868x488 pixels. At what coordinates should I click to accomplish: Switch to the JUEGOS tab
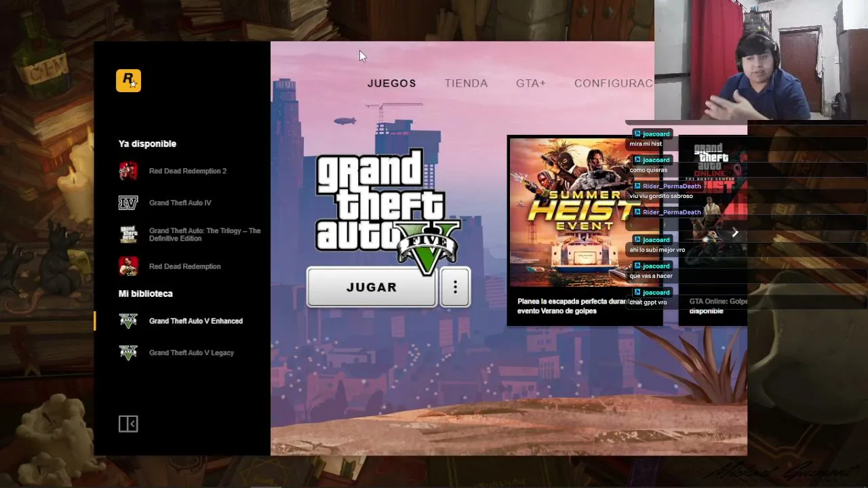[x=392, y=83]
